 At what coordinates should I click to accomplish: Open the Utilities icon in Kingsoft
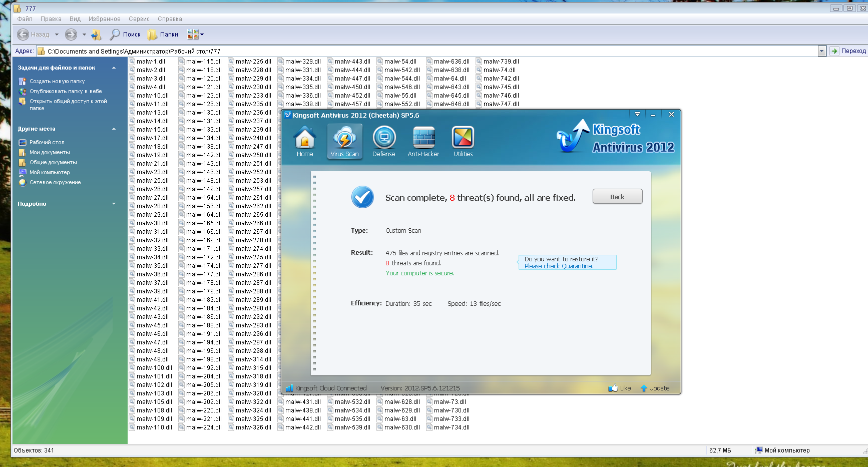coord(463,141)
